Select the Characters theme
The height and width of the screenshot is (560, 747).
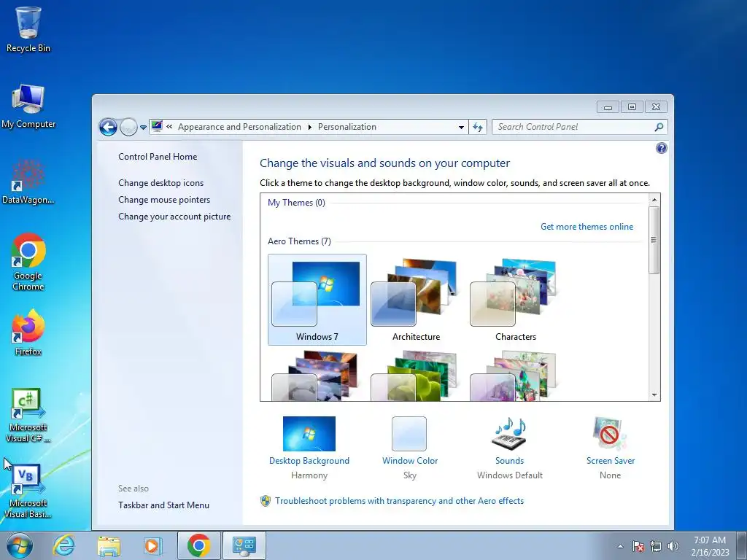coord(516,300)
